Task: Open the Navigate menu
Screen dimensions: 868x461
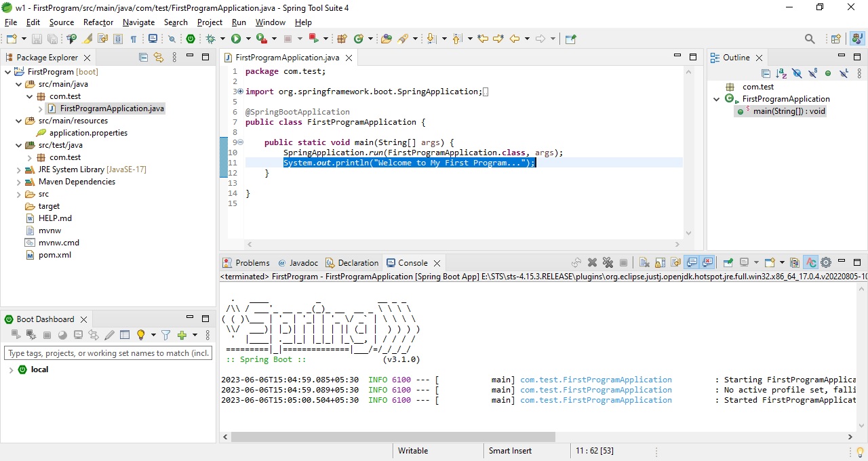Action: tap(138, 22)
